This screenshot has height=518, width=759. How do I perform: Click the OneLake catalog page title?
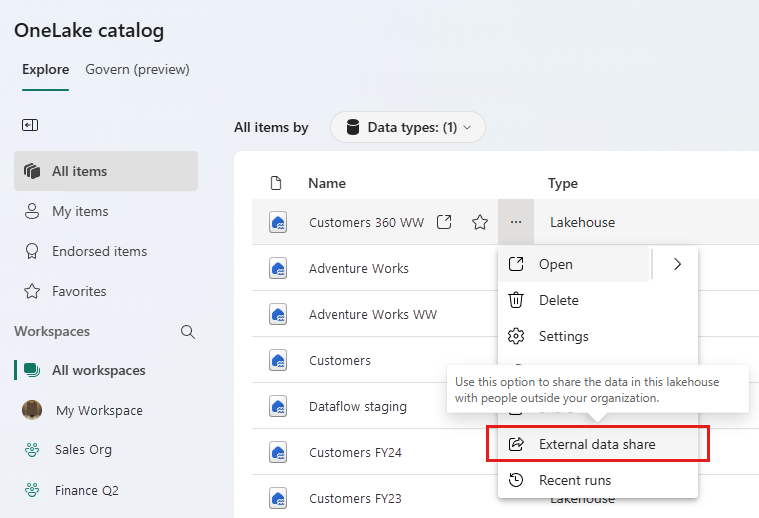(x=89, y=30)
